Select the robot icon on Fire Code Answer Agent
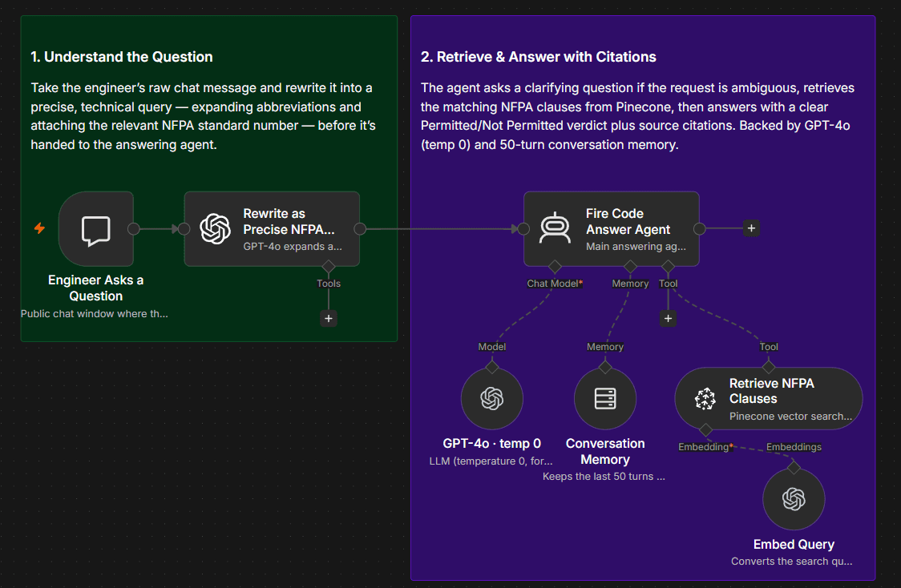Image resolution: width=901 pixels, height=588 pixels. click(555, 228)
